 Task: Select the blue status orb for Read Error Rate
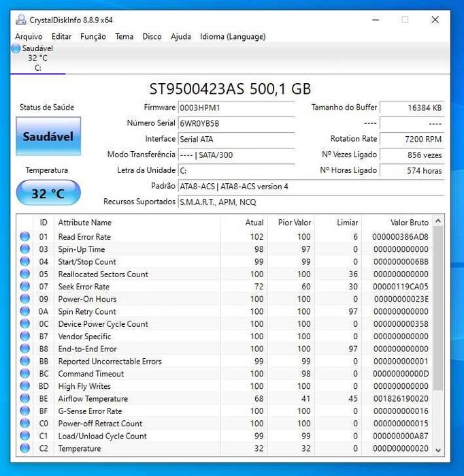point(25,236)
